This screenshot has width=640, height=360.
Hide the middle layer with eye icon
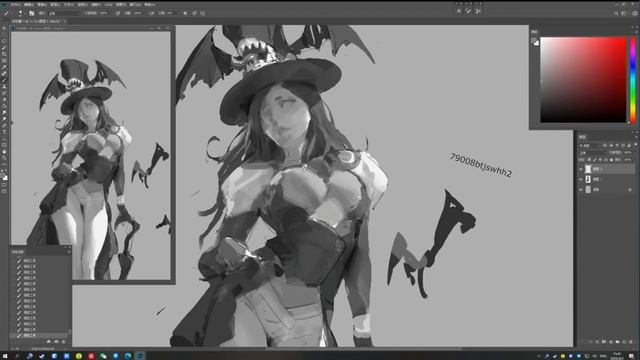coord(580,179)
